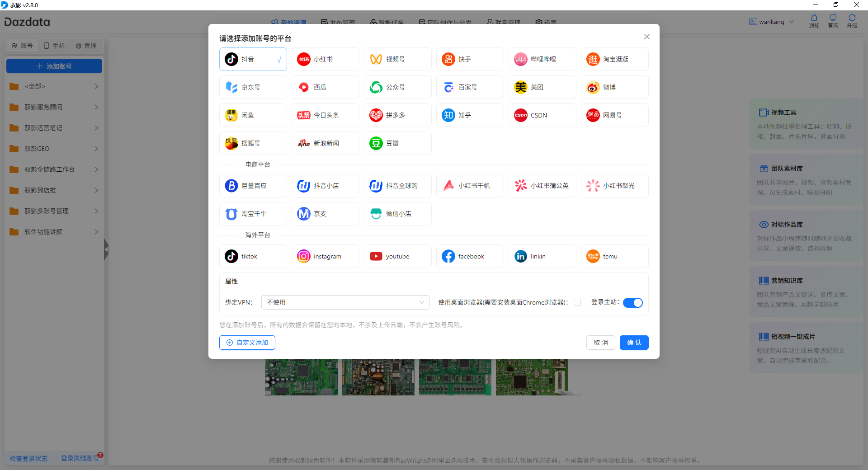Pick the 搜狐号 platform icon
The width and height of the screenshot is (868, 470).
click(x=231, y=143)
